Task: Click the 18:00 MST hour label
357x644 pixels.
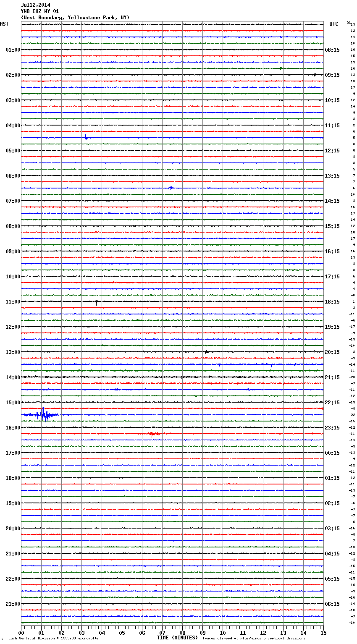Action: 13,478
